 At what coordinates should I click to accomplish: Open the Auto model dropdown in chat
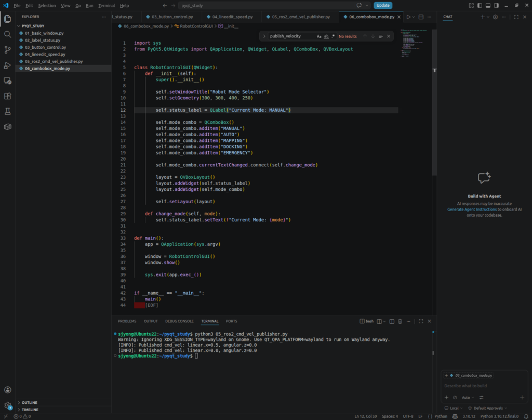[468, 398]
